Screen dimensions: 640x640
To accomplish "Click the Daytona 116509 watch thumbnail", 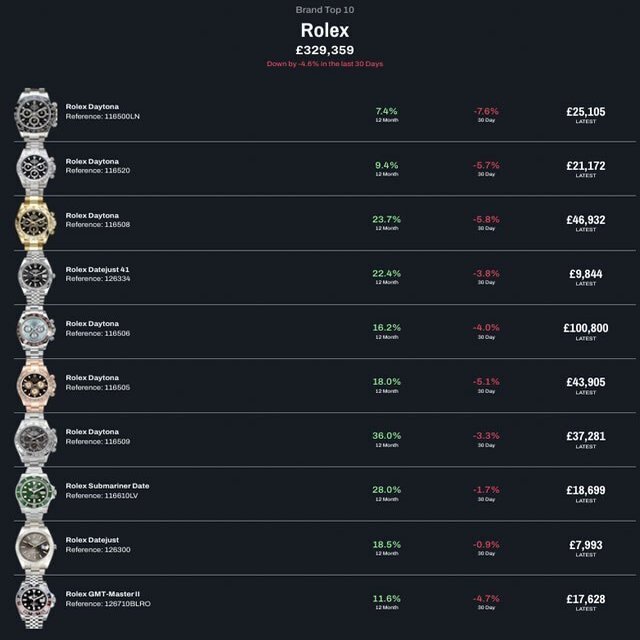I will coord(35,437).
